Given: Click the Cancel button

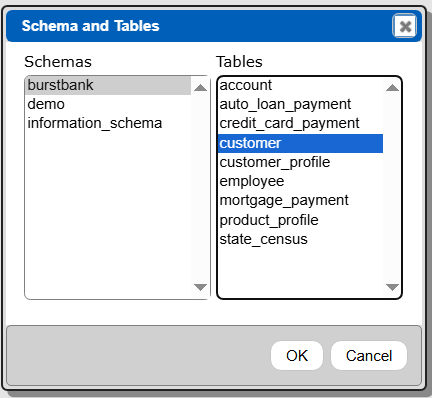Looking at the screenshot, I should [369, 356].
